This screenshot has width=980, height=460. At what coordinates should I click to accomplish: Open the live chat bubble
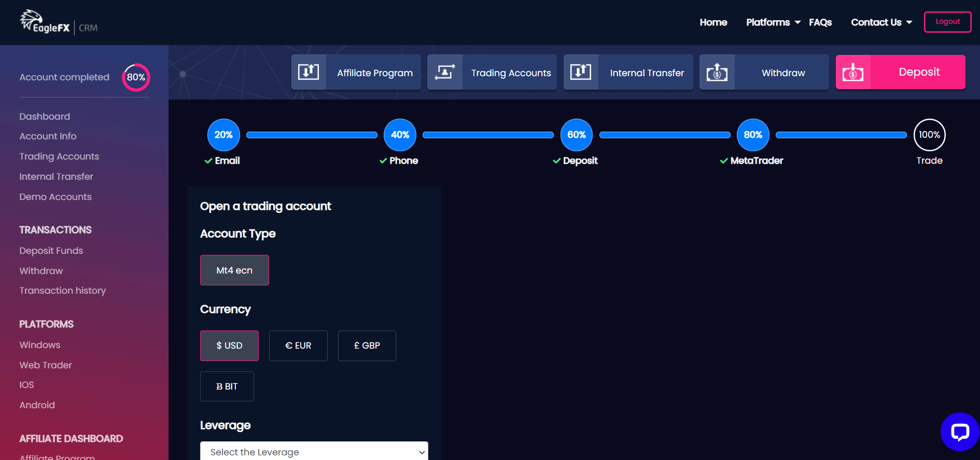pyautogui.click(x=960, y=432)
